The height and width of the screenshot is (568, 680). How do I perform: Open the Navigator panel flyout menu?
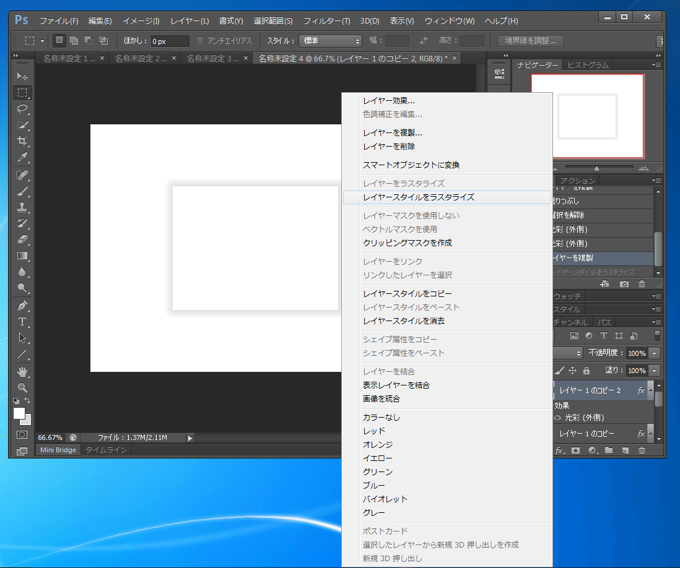point(656,65)
